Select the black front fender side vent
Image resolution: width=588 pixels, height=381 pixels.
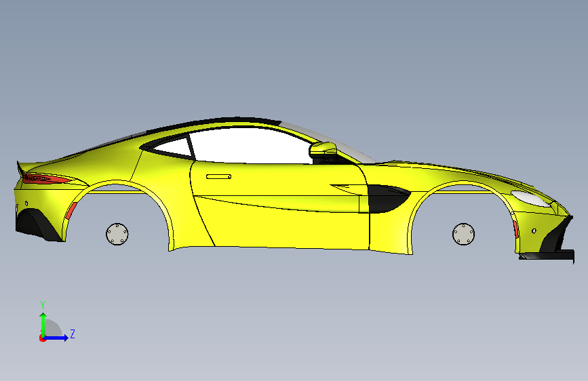387,199
